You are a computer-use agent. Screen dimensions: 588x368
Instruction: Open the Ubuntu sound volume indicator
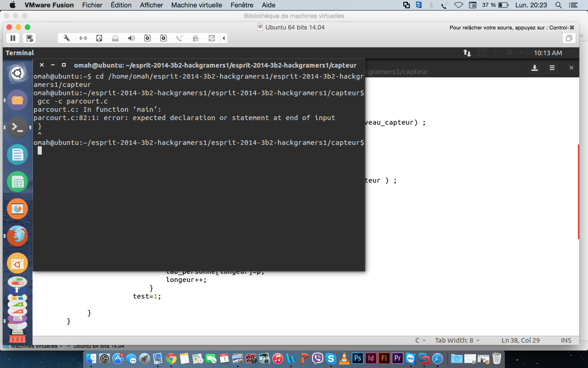pyautogui.click(x=524, y=53)
